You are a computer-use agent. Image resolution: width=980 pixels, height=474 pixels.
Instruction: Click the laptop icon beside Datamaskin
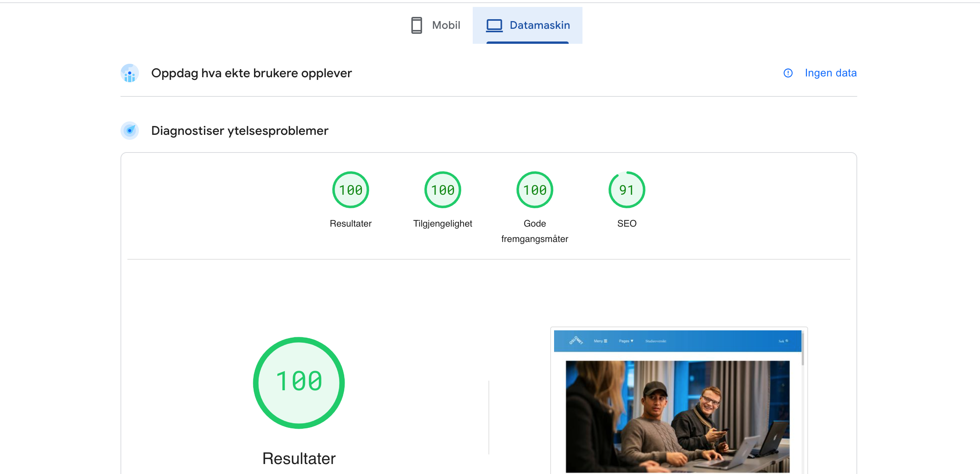coord(494,25)
